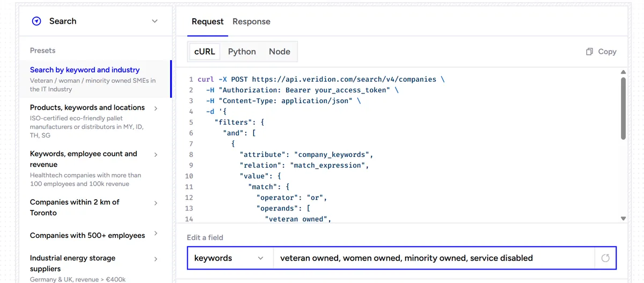Open the keywords field dropdown
Viewport: 644px width, 283px height.
coord(230,258)
